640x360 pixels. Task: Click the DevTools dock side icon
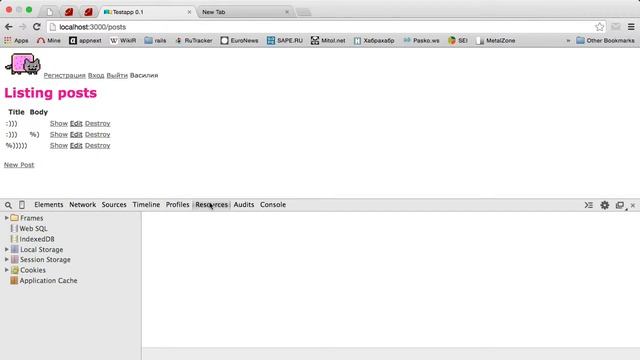click(x=620, y=205)
